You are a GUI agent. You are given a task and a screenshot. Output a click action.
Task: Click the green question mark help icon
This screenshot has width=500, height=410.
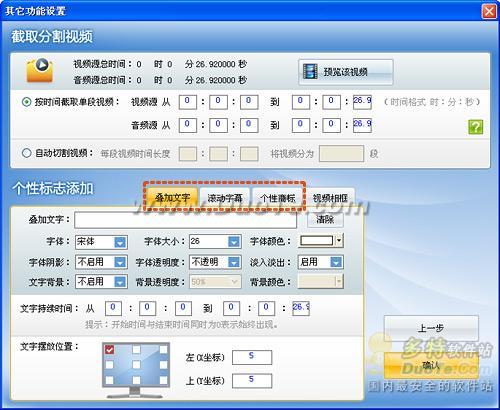[475, 127]
